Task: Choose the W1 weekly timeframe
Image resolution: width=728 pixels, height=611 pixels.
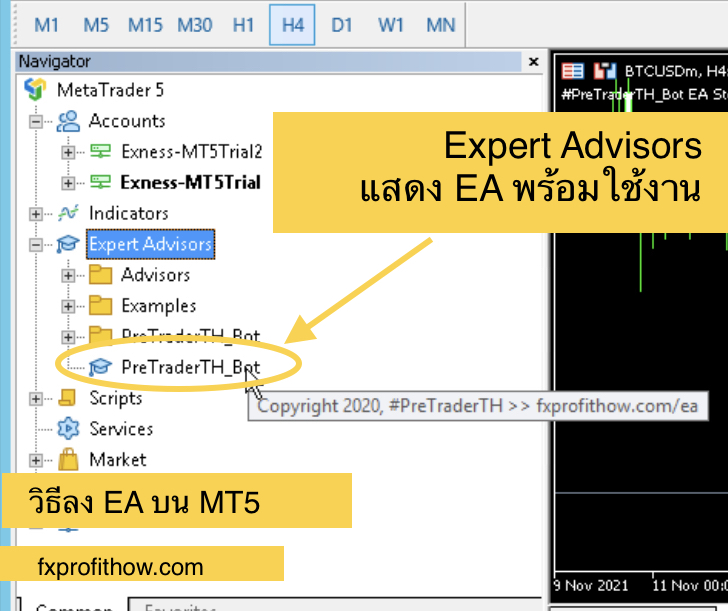Action: [x=391, y=25]
